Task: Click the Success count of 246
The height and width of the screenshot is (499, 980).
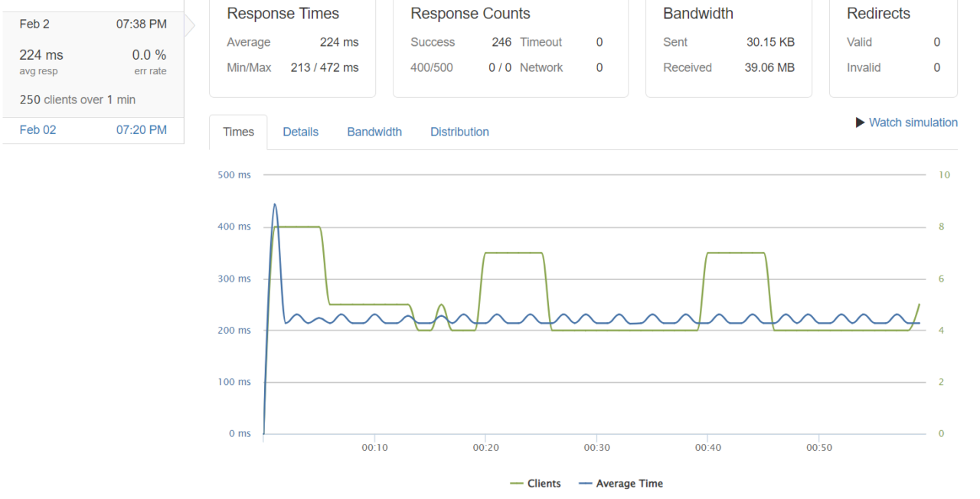Action: tap(501, 42)
